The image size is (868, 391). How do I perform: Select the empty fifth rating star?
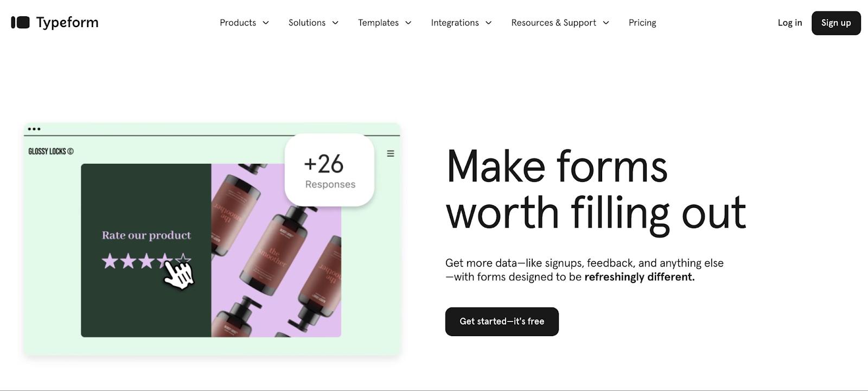(x=184, y=260)
